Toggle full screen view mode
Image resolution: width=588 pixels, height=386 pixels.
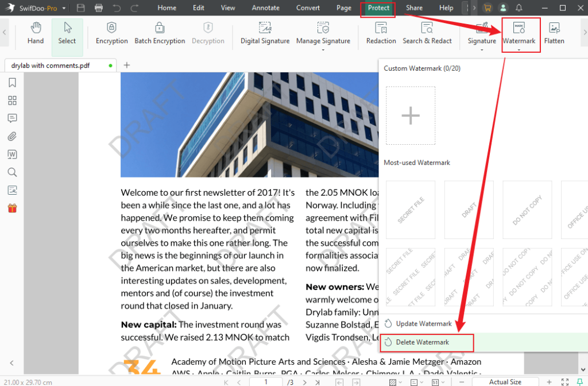pos(564,381)
